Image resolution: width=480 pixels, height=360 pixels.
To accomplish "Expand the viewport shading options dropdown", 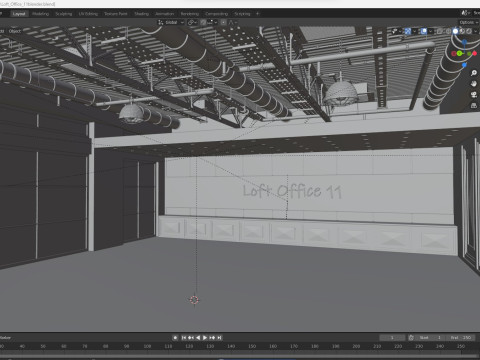I will point(476,31).
